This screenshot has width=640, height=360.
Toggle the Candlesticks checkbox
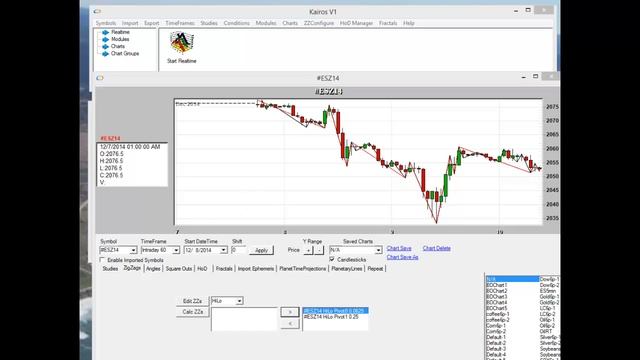click(x=332, y=259)
